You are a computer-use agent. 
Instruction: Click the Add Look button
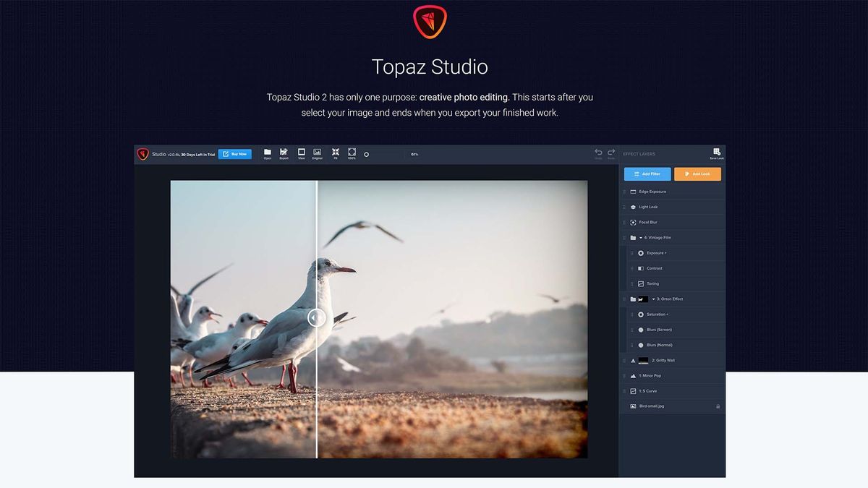coord(697,174)
